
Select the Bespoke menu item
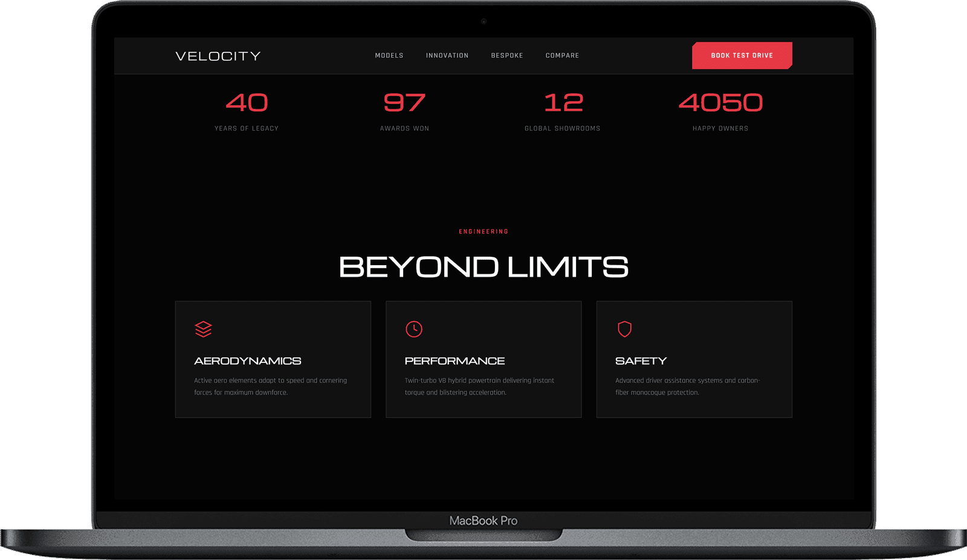(x=507, y=56)
